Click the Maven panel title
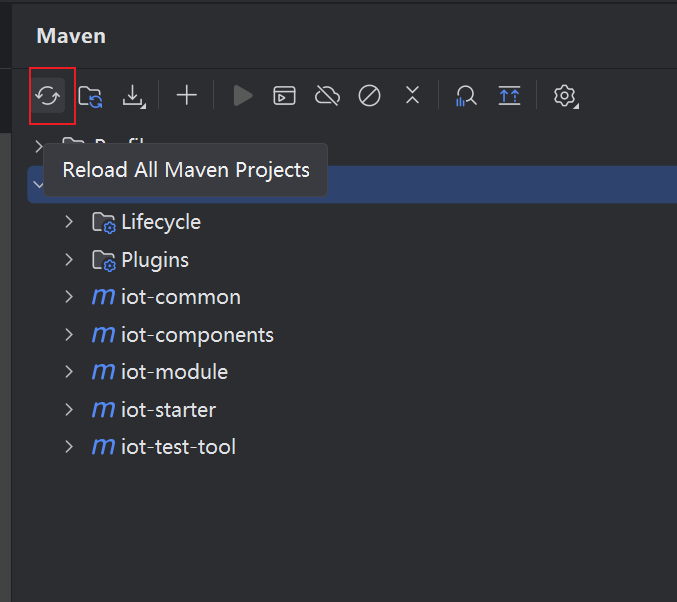 click(71, 36)
